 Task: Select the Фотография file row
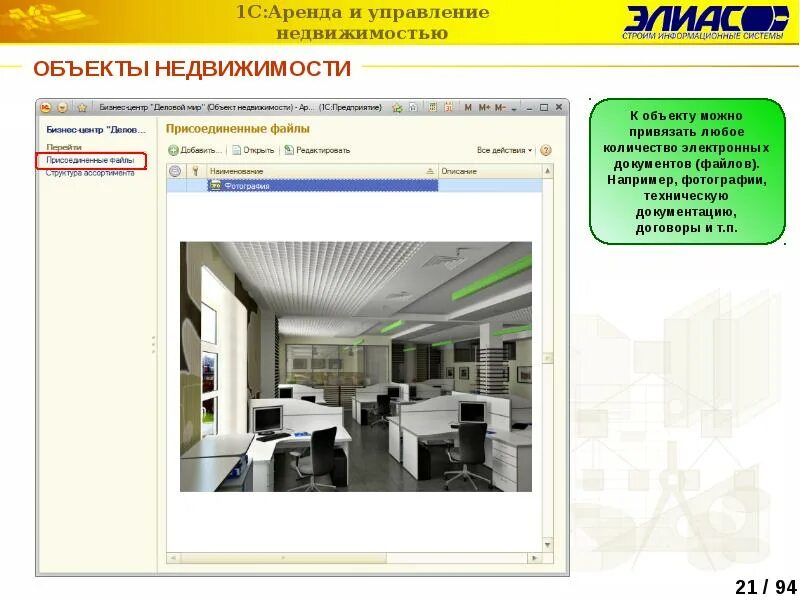click(354, 186)
